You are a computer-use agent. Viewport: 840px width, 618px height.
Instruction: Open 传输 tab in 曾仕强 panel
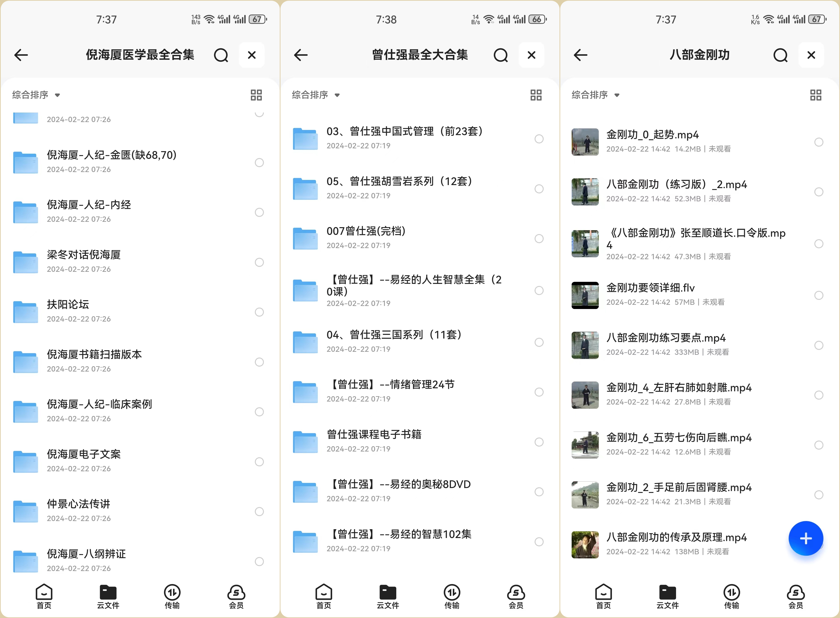[452, 597]
